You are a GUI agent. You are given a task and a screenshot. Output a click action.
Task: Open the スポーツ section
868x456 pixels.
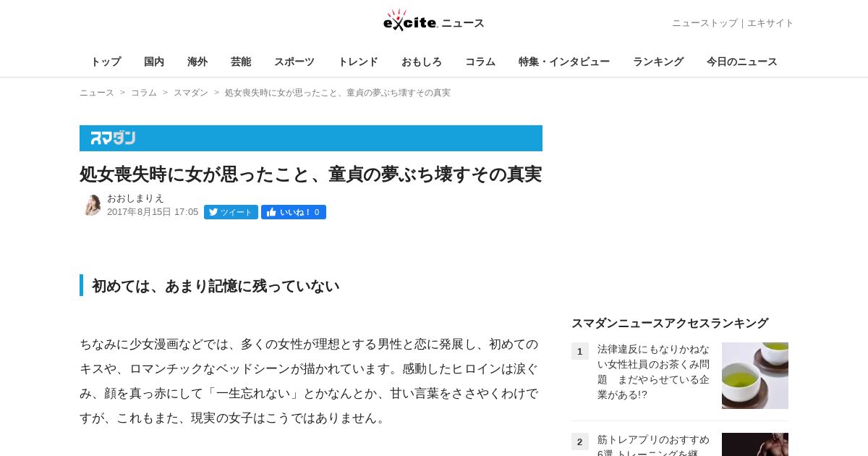294,62
